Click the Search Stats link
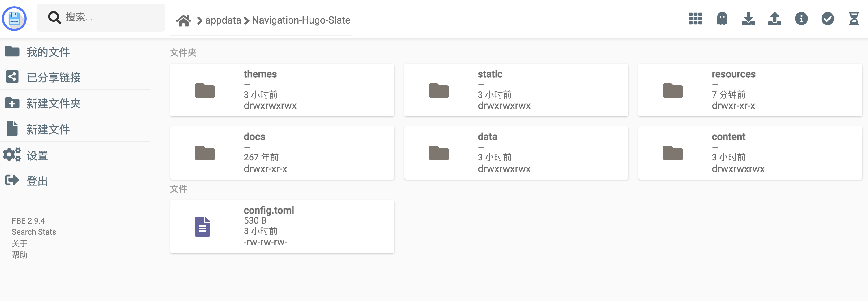 tap(34, 232)
